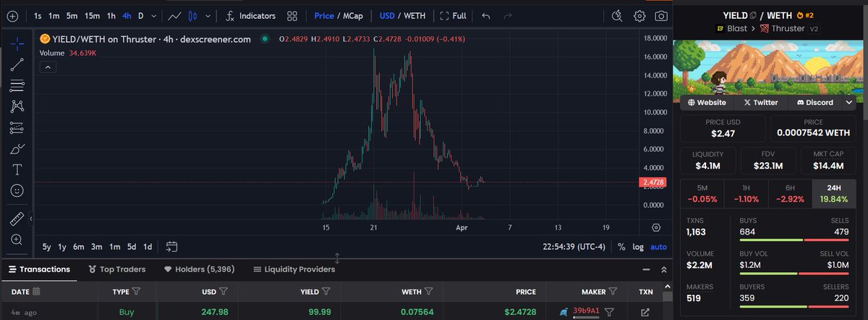Filter the WETH column
This screenshot has height=320, width=868.
[428, 292]
